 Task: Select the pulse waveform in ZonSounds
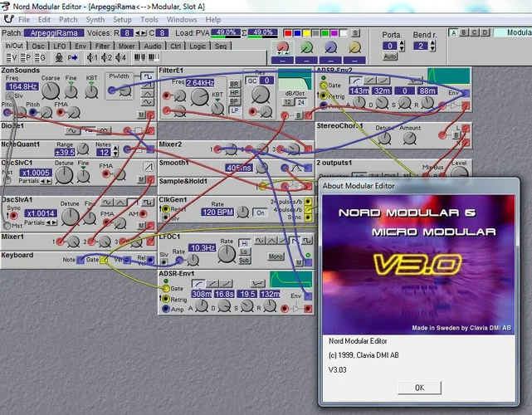(x=148, y=76)
